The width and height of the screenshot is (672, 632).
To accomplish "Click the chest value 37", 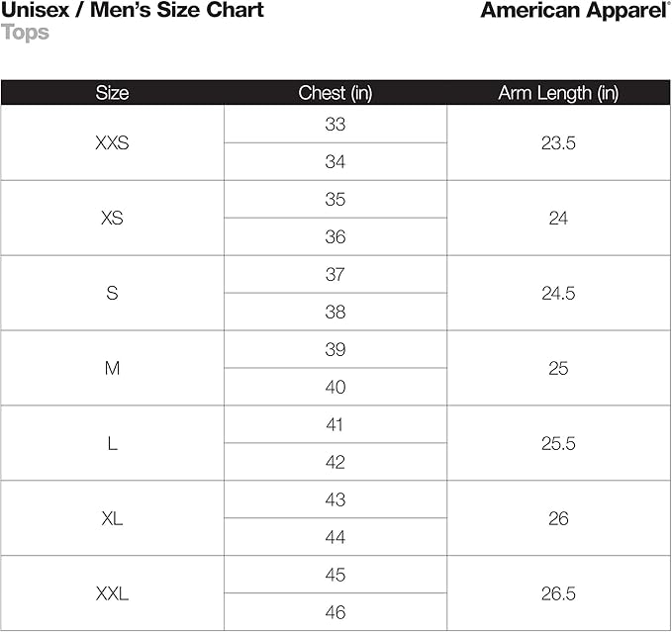I will (x=336, y=275).
